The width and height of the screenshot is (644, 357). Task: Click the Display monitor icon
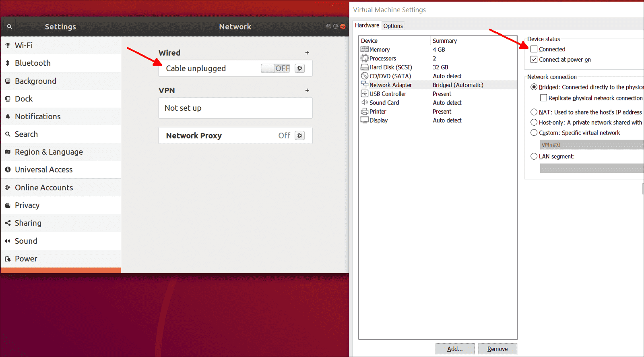click(365, 120)
